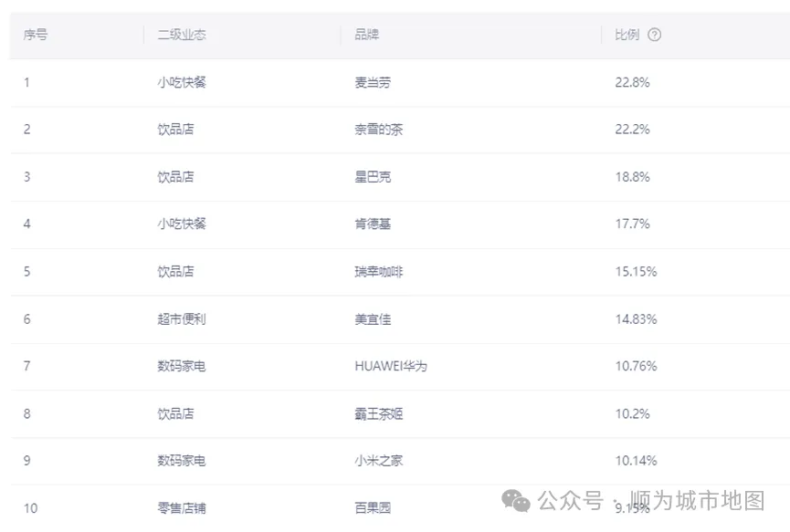The height and width of the screenshot is (532, 790).
Task: Click the 22.8% ratio value
Action: 632,82
